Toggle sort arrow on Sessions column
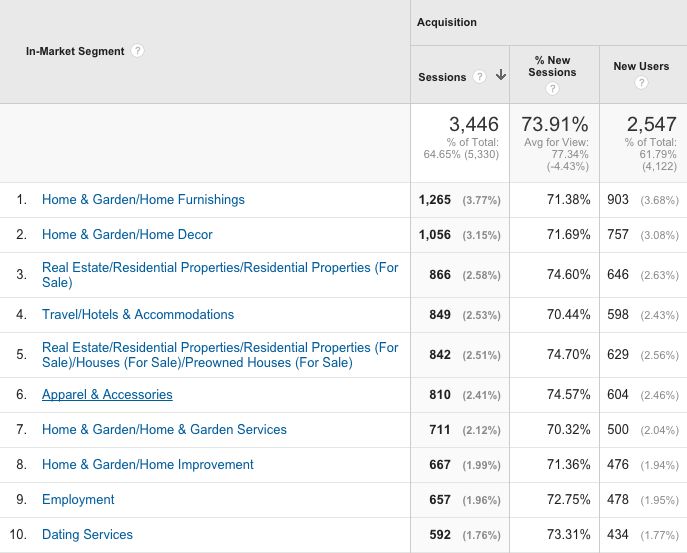Screen dimensions: 687x553 pos(500,77)
